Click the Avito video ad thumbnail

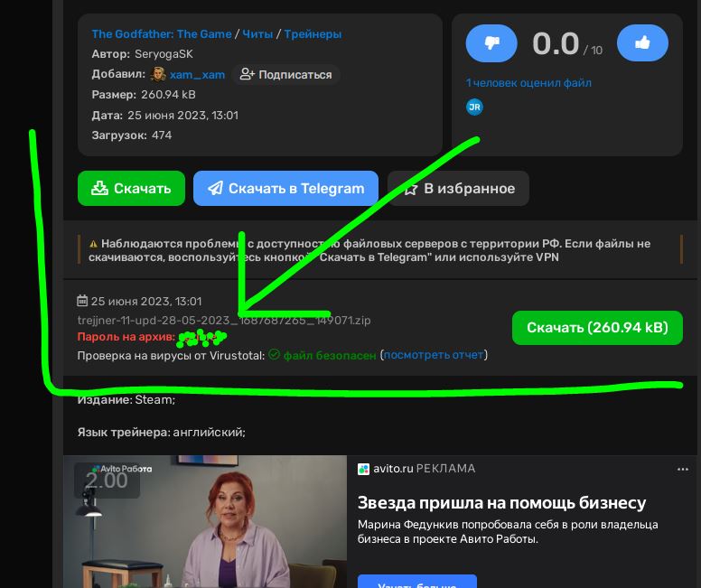tap(205, 521)
